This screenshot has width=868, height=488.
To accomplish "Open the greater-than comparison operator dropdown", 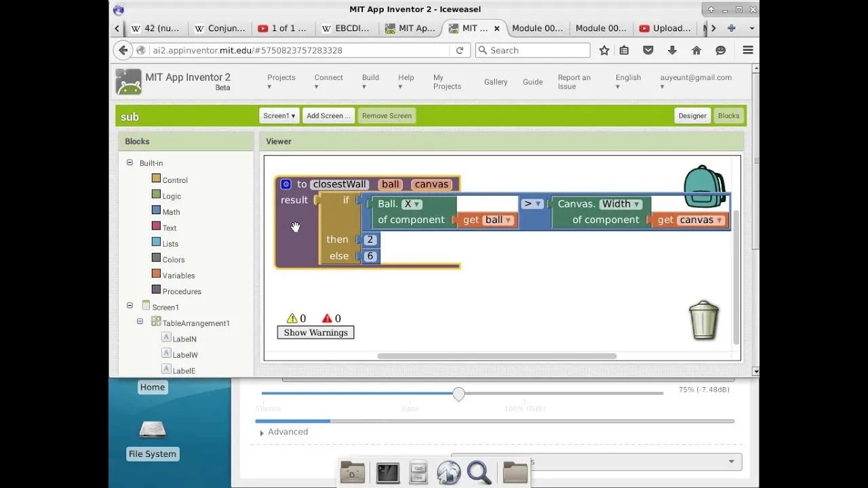I will (x=532, y=203).
